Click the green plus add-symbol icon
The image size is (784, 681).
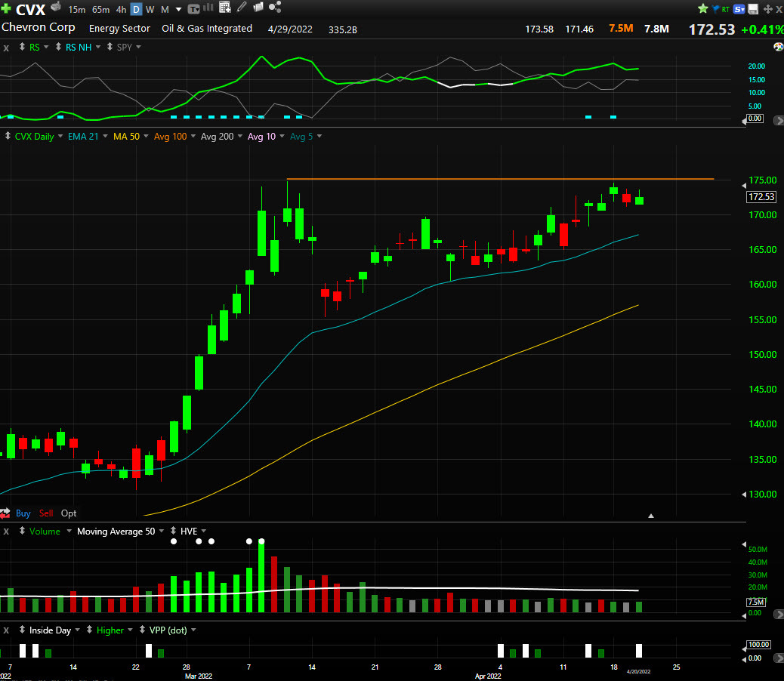point(5,8)
